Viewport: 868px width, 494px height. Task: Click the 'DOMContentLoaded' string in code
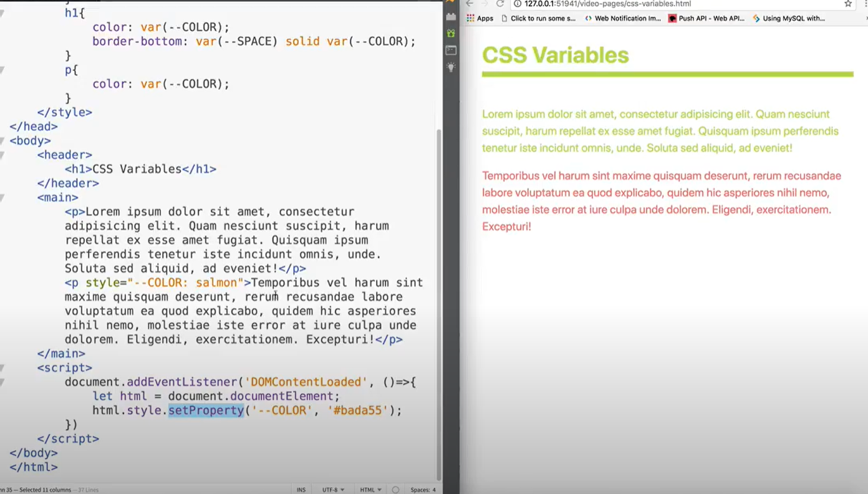click(x=306, y=382)
